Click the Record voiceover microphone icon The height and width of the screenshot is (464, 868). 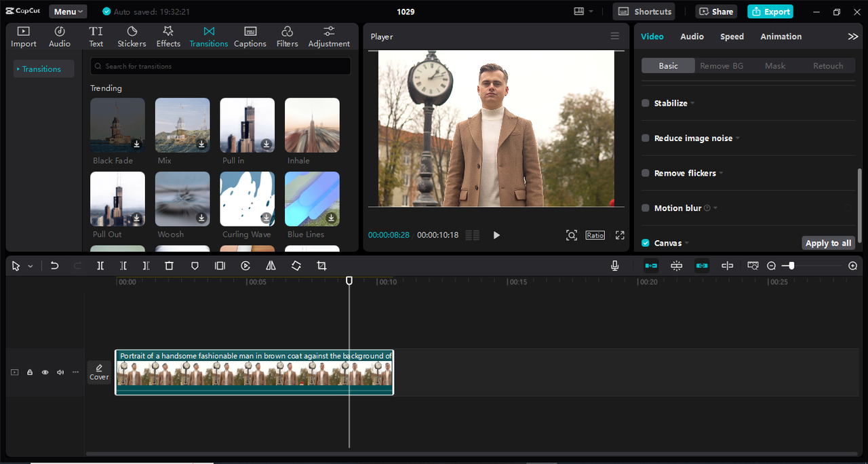coord(615,266)
